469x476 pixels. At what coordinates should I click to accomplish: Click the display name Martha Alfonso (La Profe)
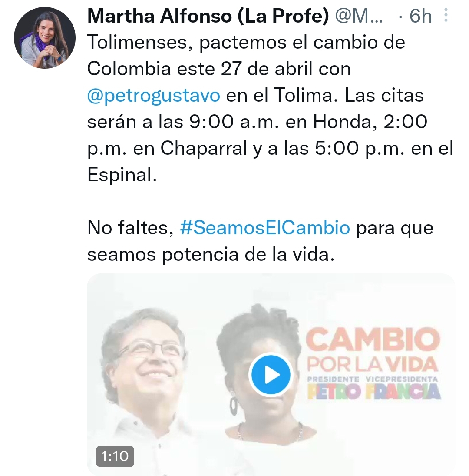pos(208,16)
